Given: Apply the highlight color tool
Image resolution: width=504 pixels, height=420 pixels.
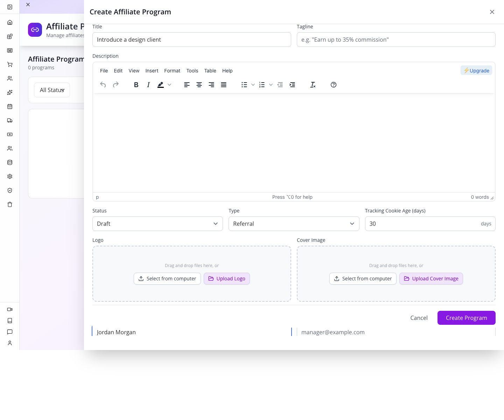Looking at the screenshot, I should pyautogui.click(x=161, y=85).
